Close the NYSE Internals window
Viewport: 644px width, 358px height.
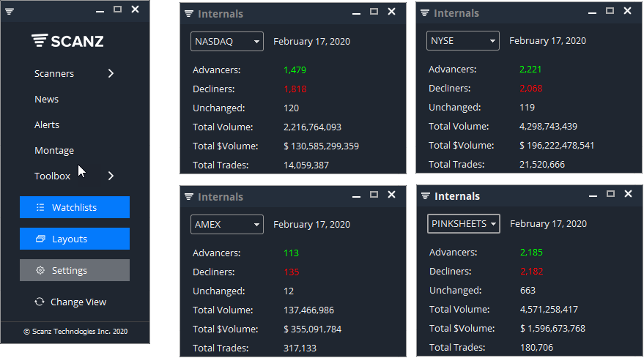click(x=628, y=11)
